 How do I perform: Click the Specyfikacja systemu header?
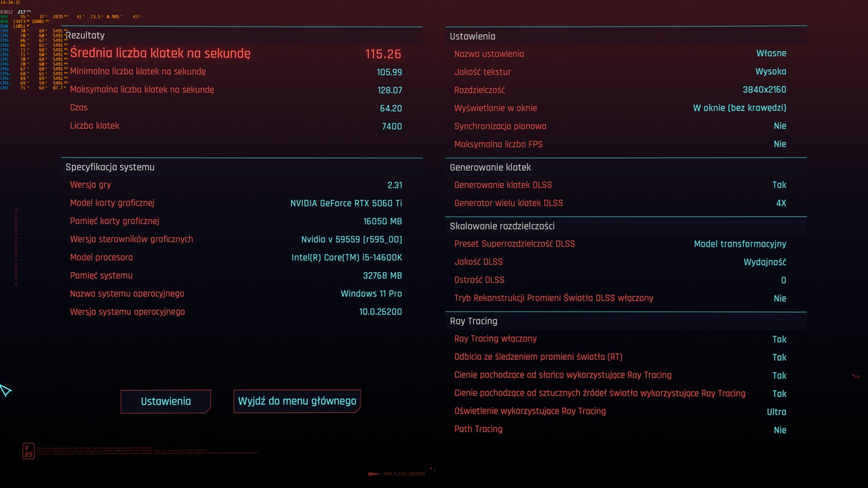point(110,167)
